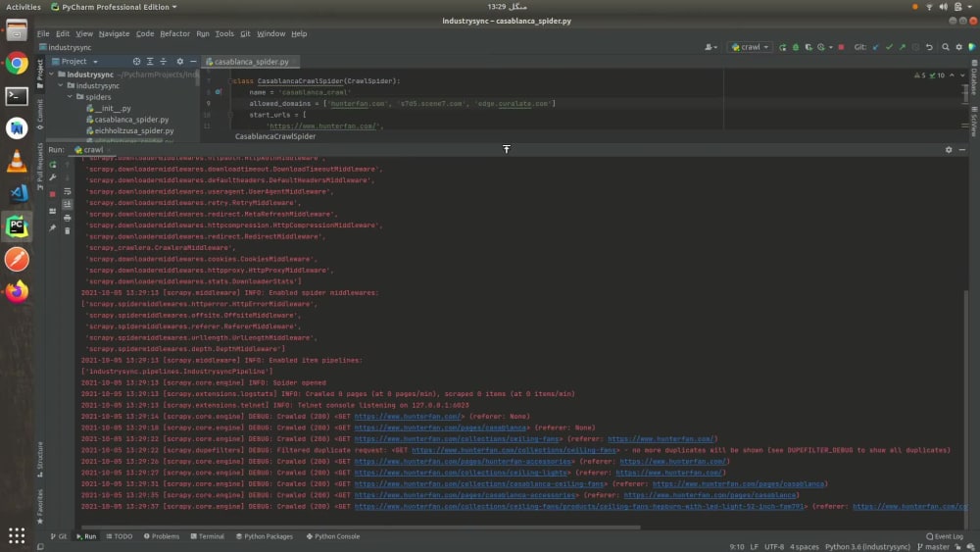980x552 pixels.
Task: Hide the Project tool window
Action: tap(193, 61)
